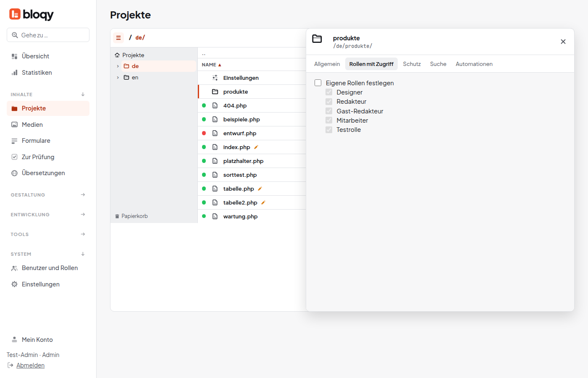Open the Schutz tab

click(412, 64)
